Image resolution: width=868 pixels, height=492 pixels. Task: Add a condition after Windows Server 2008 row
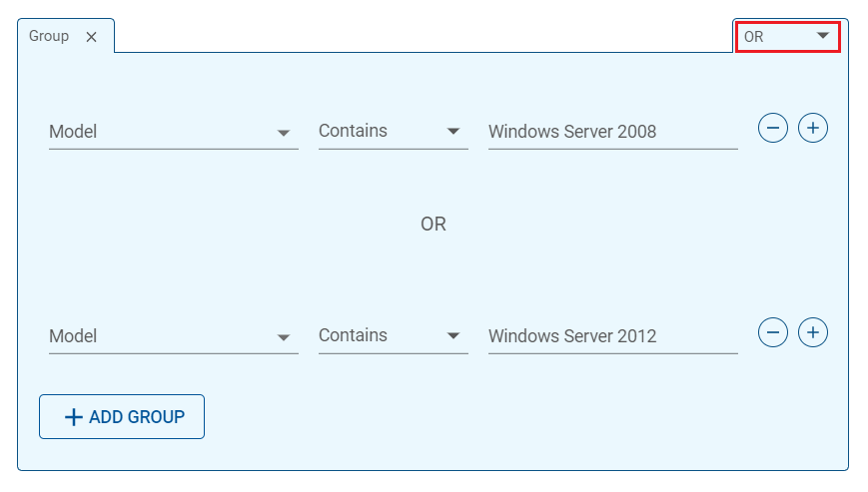coord(813,129)
